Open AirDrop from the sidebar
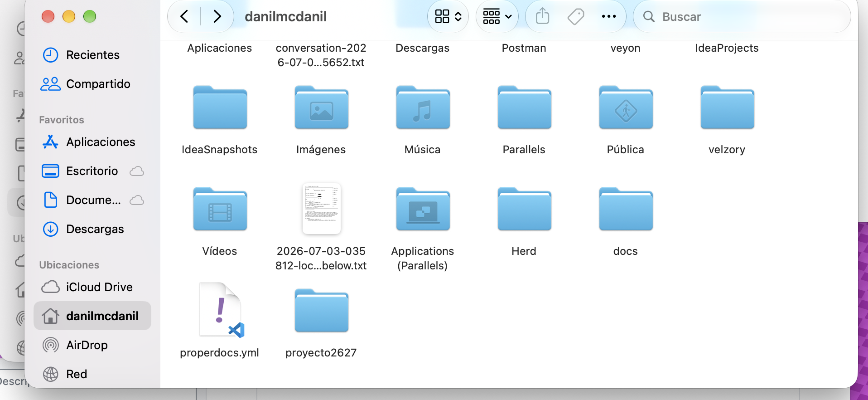Screen dimensions: 868x400 (92, 345)
